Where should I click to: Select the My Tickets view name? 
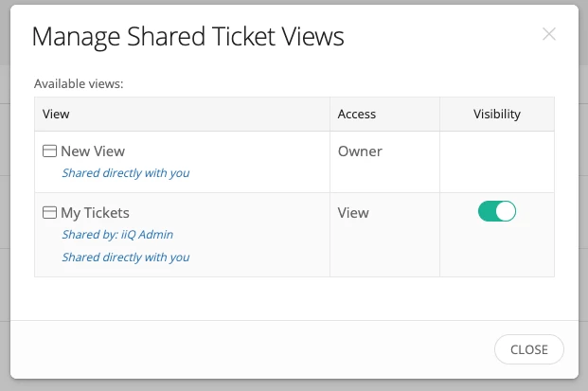pyautogui.click(x=95, y=213)
